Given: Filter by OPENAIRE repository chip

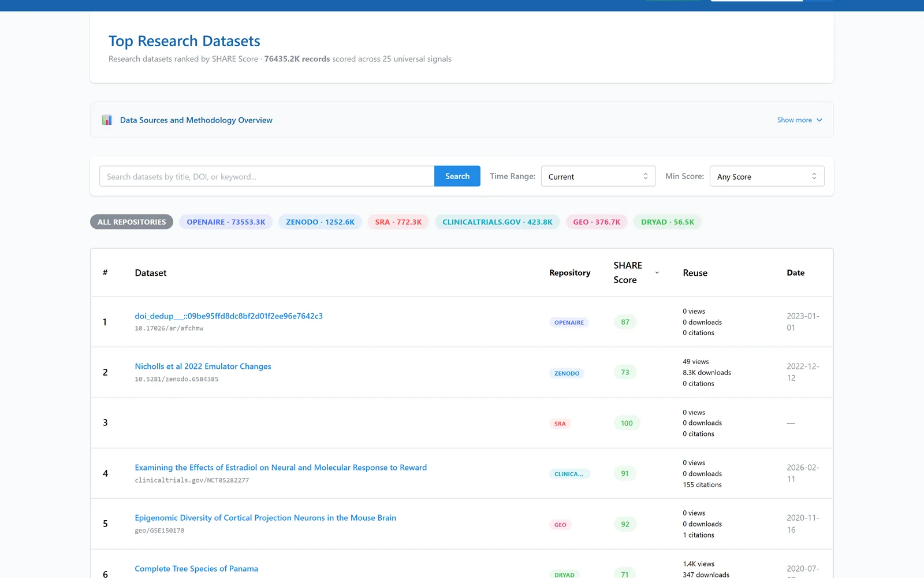Looking at the screenshot, I should [x=226, y=222].
